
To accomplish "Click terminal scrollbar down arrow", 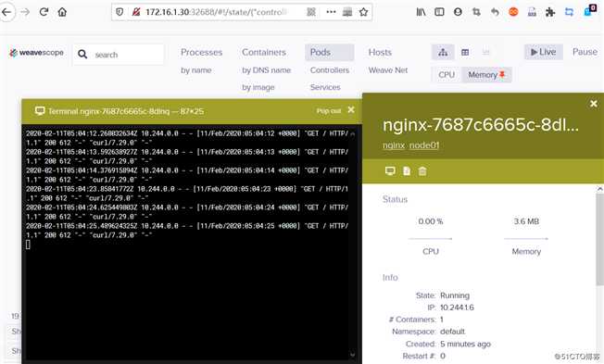I will 352,354.
